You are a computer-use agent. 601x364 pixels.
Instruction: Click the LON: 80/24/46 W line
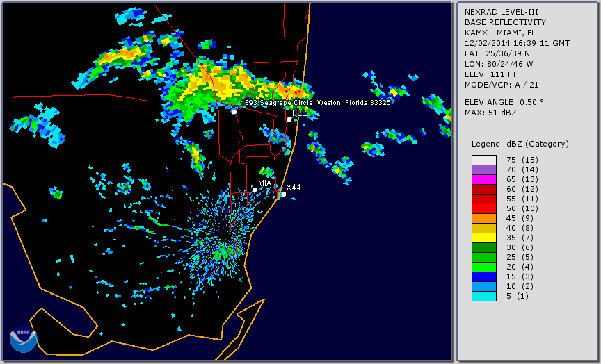click(x=499, y=64)
